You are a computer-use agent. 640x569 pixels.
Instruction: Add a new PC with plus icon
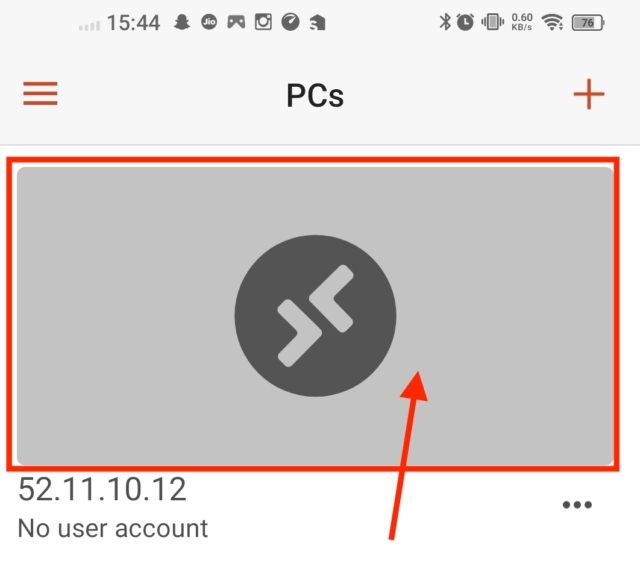pos(589,94)
